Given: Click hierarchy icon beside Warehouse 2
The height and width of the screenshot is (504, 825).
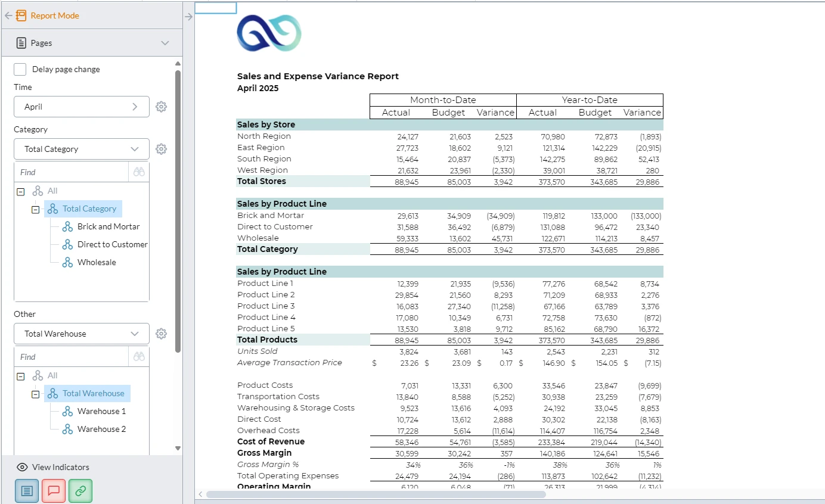Looking at the screenshot, I should click(x=67, y=429).
